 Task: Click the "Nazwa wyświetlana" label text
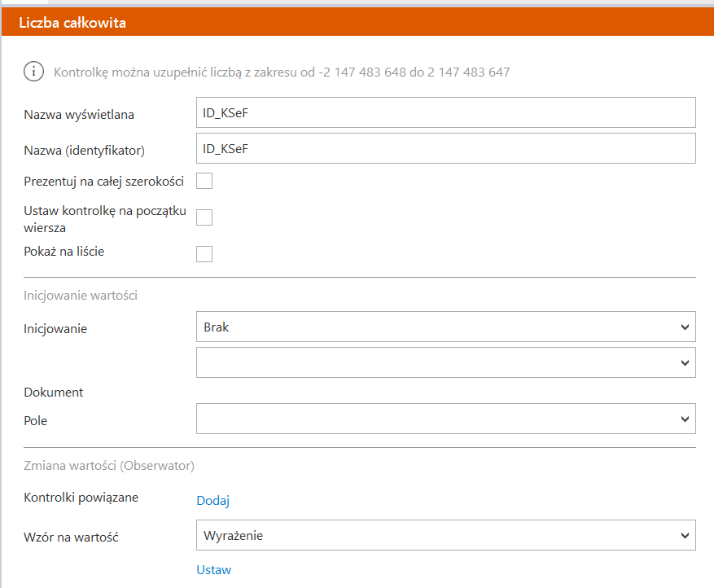[x=79, y=115]
